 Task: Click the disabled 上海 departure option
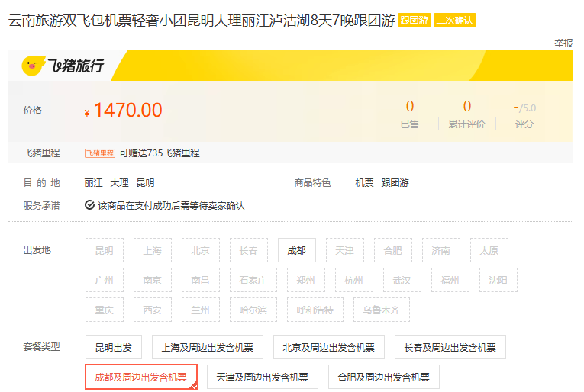pos(152,250)
